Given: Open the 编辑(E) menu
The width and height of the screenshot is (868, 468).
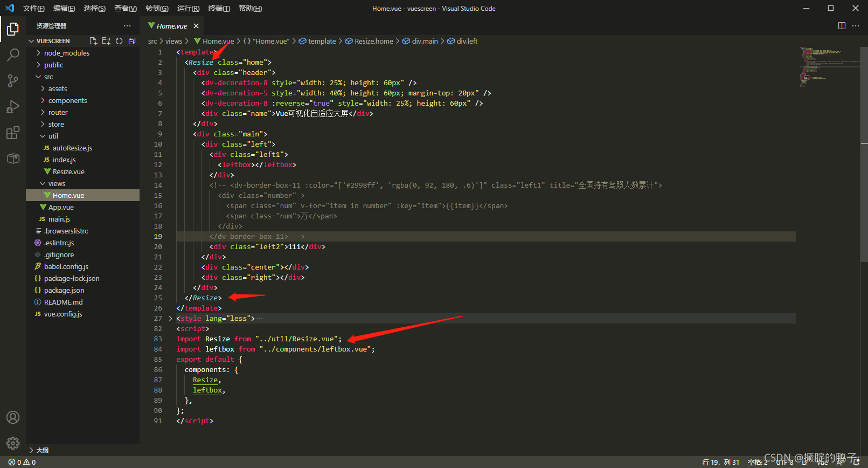Looking at the screenshot, I should click(64, 8).
